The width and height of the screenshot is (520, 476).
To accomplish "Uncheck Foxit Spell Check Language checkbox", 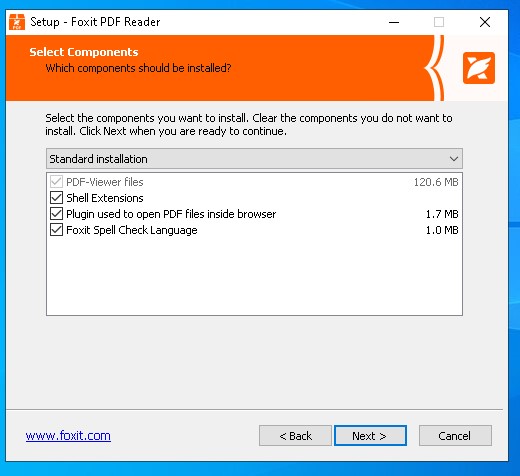I will (x=56, y=230).
